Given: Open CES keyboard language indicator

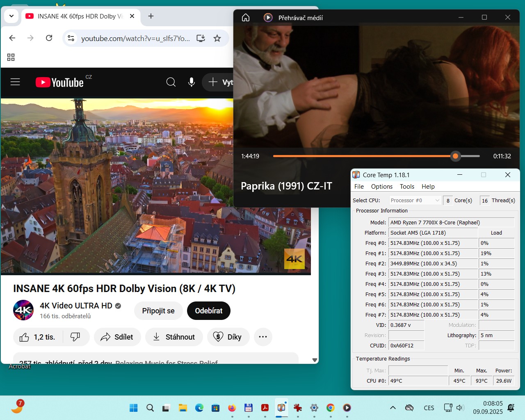Looking at the screenshot, I should [429, 408].
